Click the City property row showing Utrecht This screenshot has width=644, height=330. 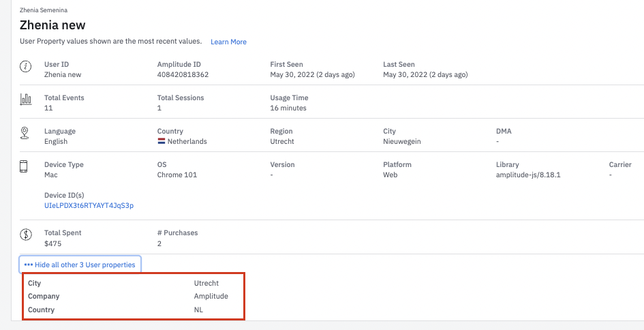click(133, 283)
